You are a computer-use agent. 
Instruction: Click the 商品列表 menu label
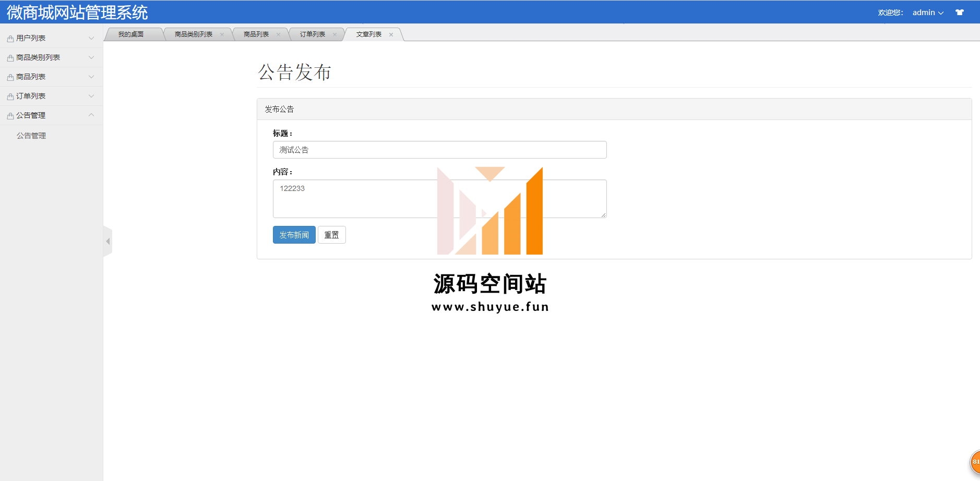[31, 77]
